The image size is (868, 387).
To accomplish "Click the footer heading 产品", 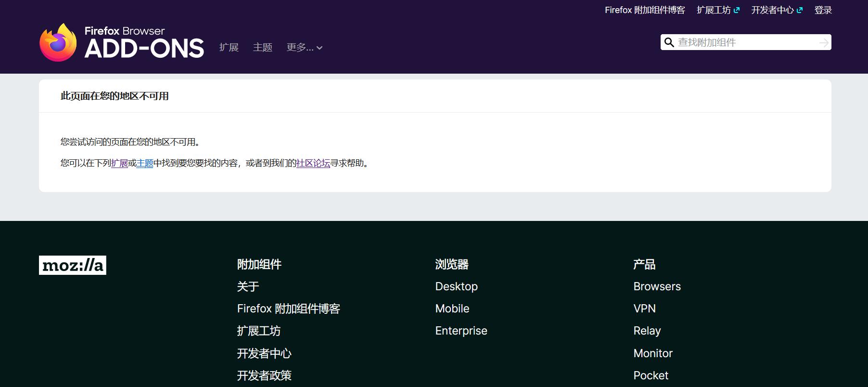I will pyautogui.click(x=645, y=264).
